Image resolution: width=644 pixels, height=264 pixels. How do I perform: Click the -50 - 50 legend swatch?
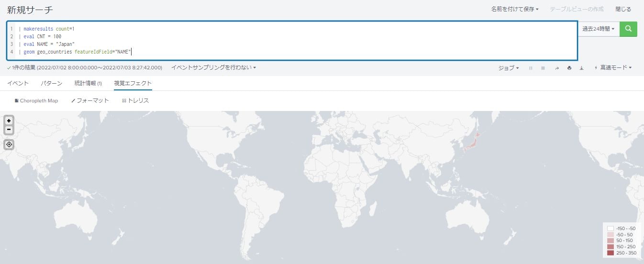tap(610, 235)
